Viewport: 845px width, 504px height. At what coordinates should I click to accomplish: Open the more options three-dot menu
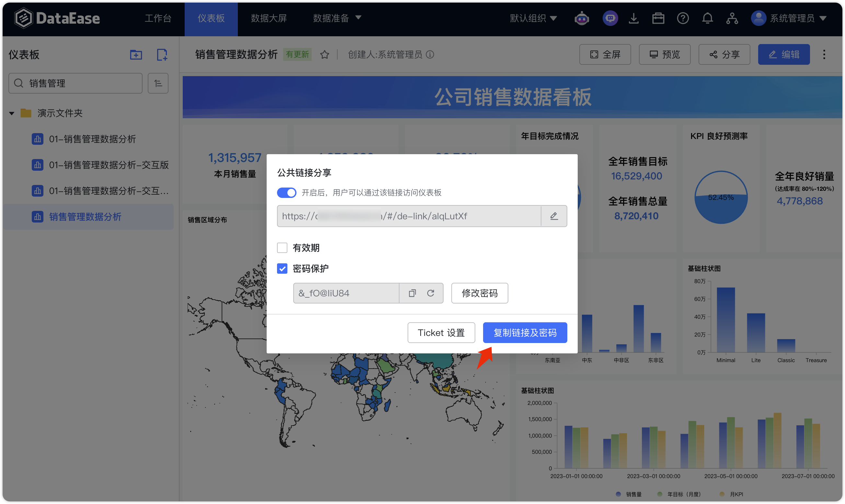pos(824,55)
